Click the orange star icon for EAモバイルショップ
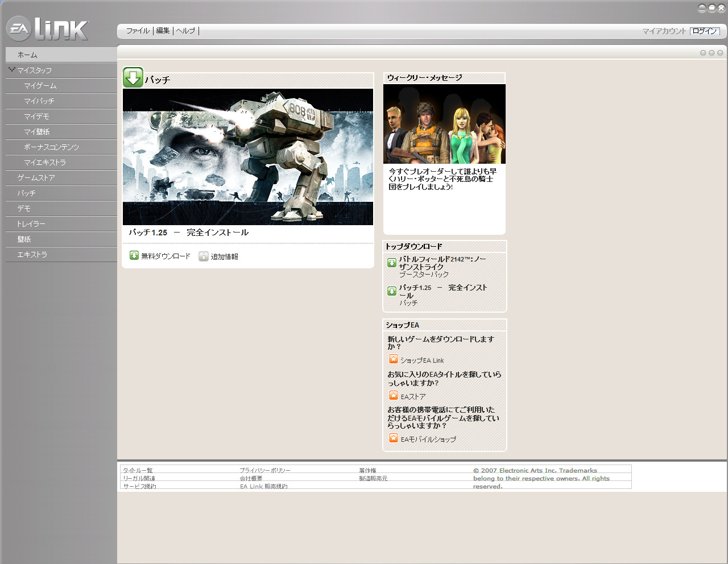The width and height of the screenshot is (728, 564). point(394,438)
